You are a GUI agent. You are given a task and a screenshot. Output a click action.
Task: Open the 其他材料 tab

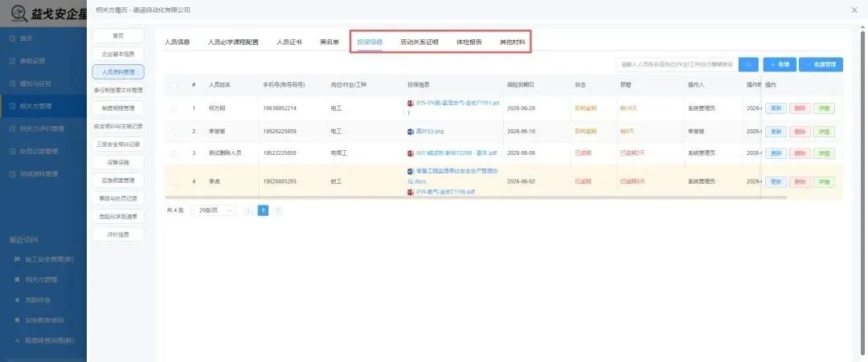513,42
